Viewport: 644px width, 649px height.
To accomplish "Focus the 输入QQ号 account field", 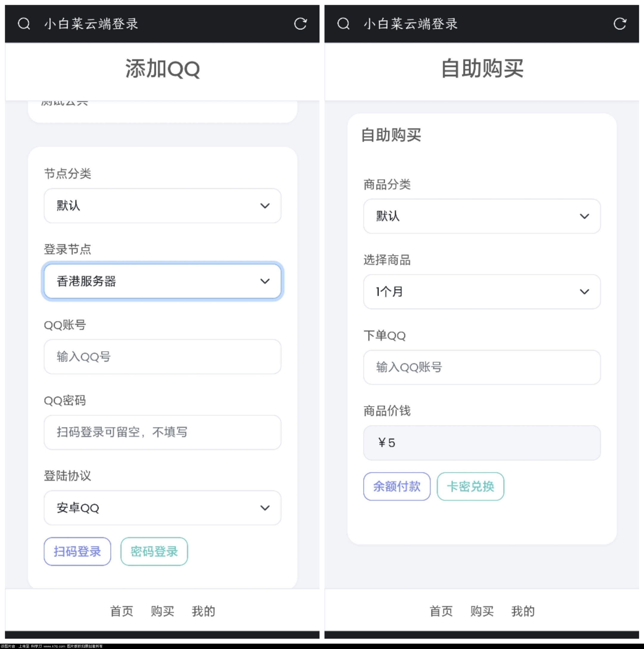I will [162, 357].
